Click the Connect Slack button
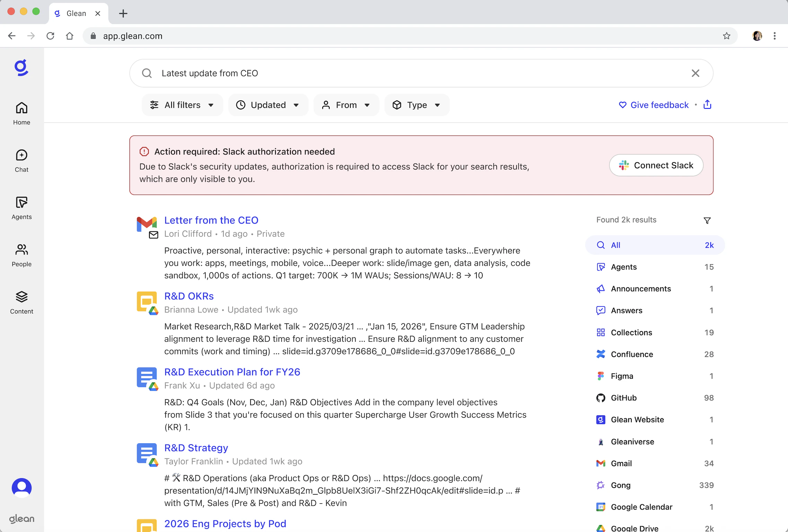Screen dimensions: 788x532 [656, 165]
